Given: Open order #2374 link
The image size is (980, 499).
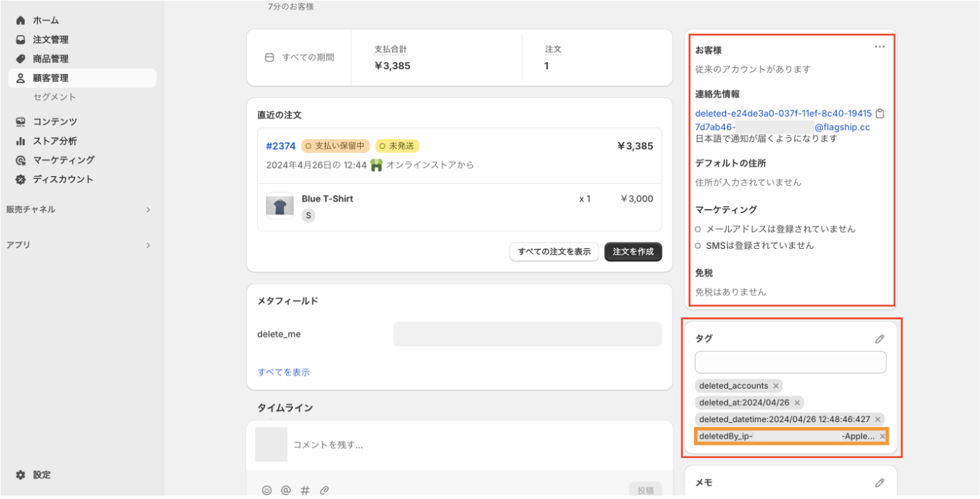Looking at the screenshot, I should (281, 146).
